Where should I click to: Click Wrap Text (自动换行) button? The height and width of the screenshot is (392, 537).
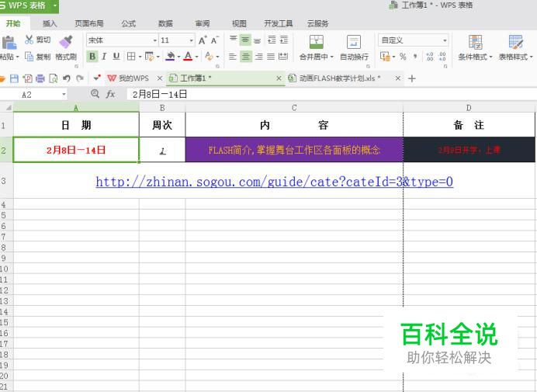coord(354,48)
